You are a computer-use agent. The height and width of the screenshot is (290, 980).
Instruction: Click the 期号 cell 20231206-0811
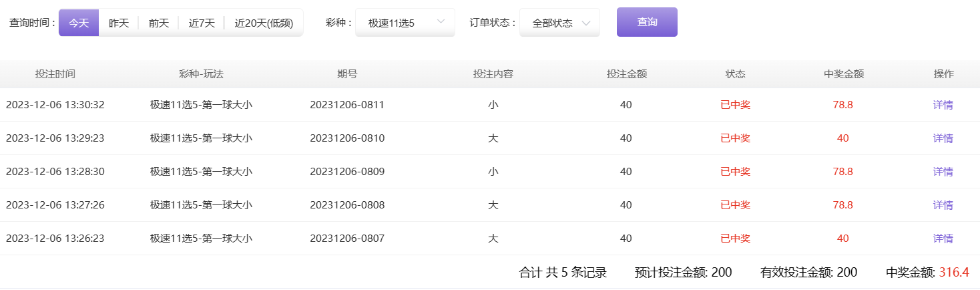coord(347,105)
